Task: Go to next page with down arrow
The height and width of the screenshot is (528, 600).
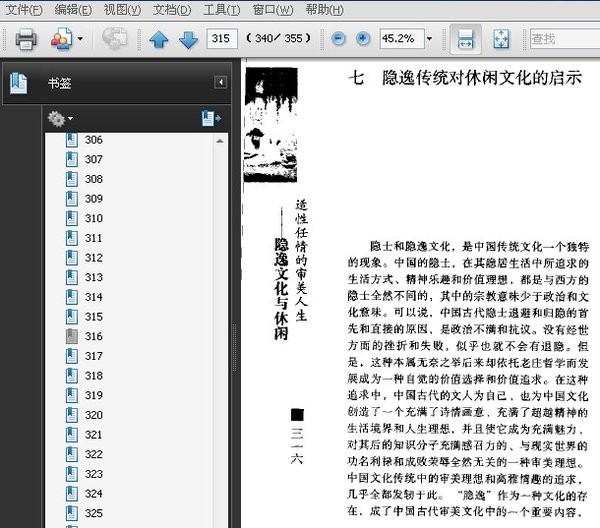Action: click(x=188, y=40)
